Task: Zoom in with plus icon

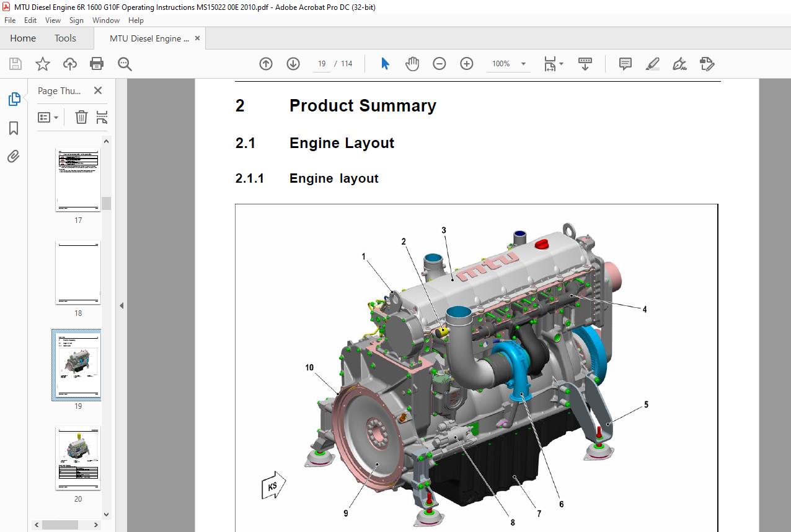Action: pos(467,64)
